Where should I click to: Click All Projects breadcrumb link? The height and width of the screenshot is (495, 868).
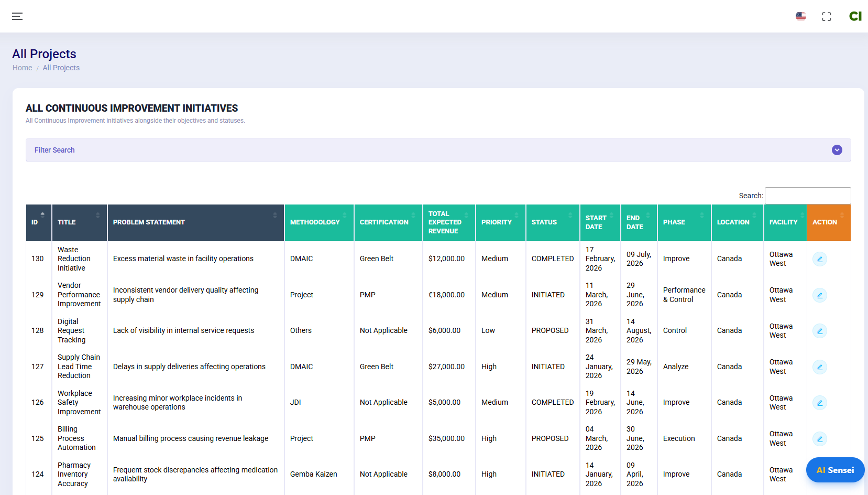point(61,68)
